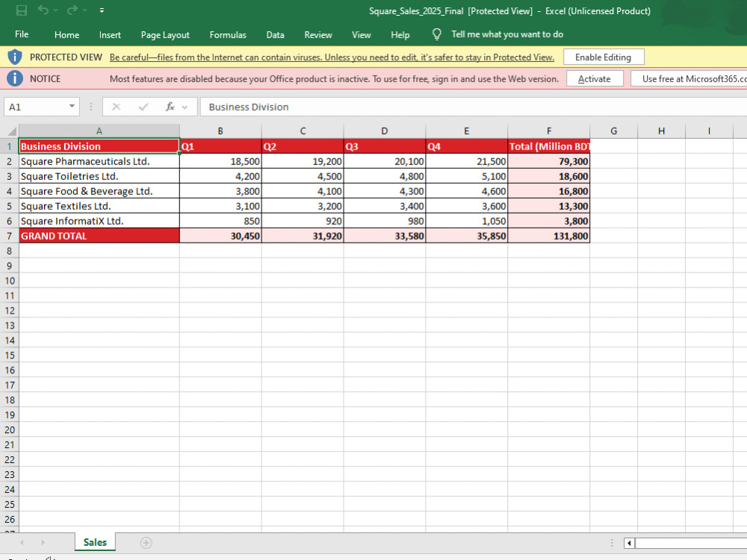Image resolution: width=747 pixels, height=560 pixels.
Task: Open the Page Layout tab
Action: point(165,35)
